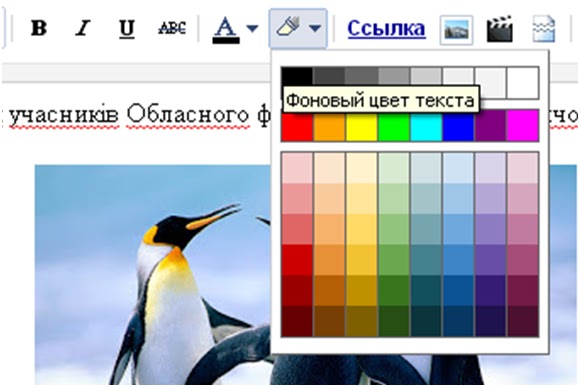
Task: Choose lightest blue tint swatch
Action: (x=458, y=168)
